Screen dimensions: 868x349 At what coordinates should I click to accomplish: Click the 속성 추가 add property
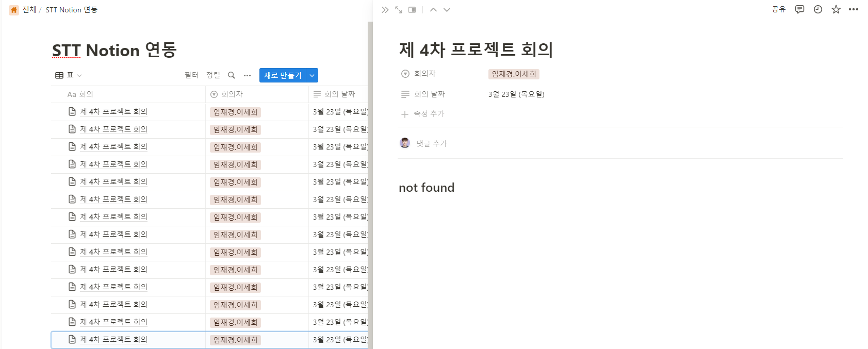[423, 114]
